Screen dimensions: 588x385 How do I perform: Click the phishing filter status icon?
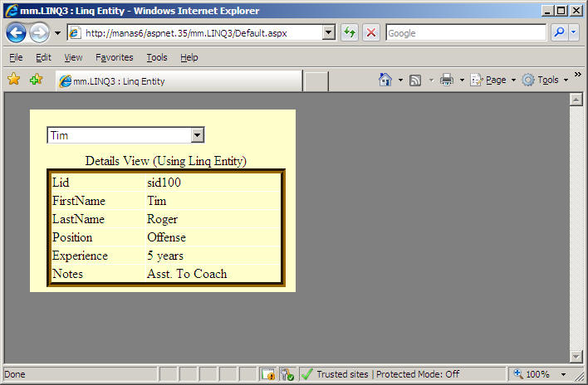pyautogui.click(x=287, y=374)
